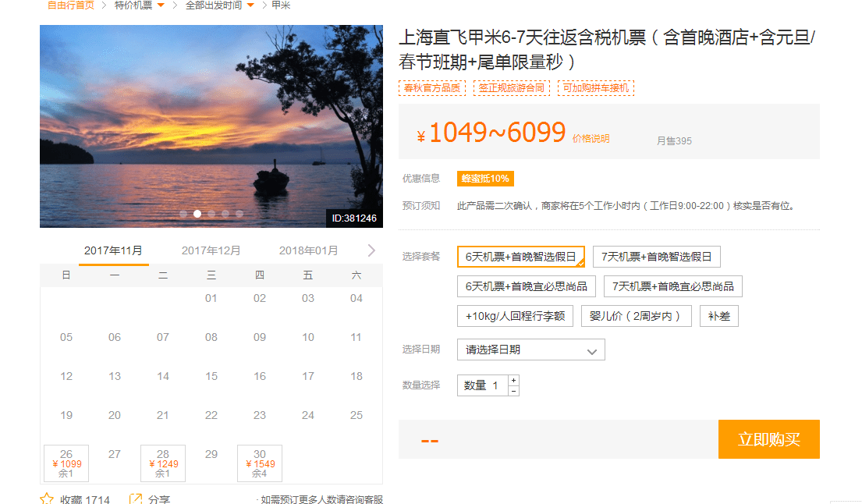Select the third carousel dot on photo
The image size is (862, 504).
[211, 214]
